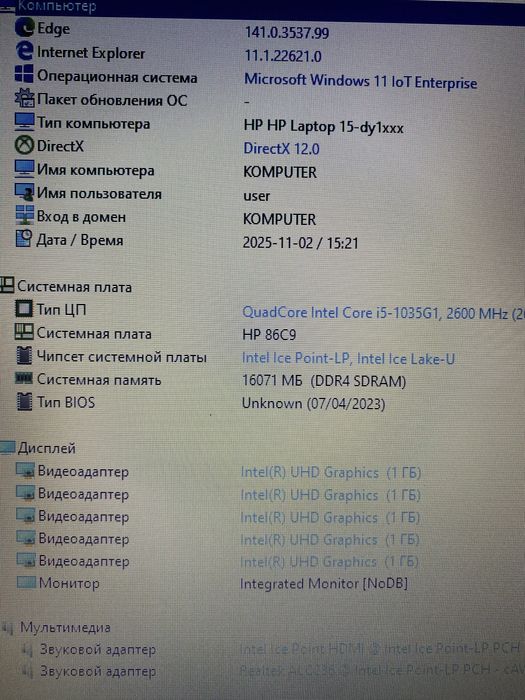Click the Edge browser icon
Image resolution: width=525 pixels, height=700 pixels.
(x=24, y=28)
